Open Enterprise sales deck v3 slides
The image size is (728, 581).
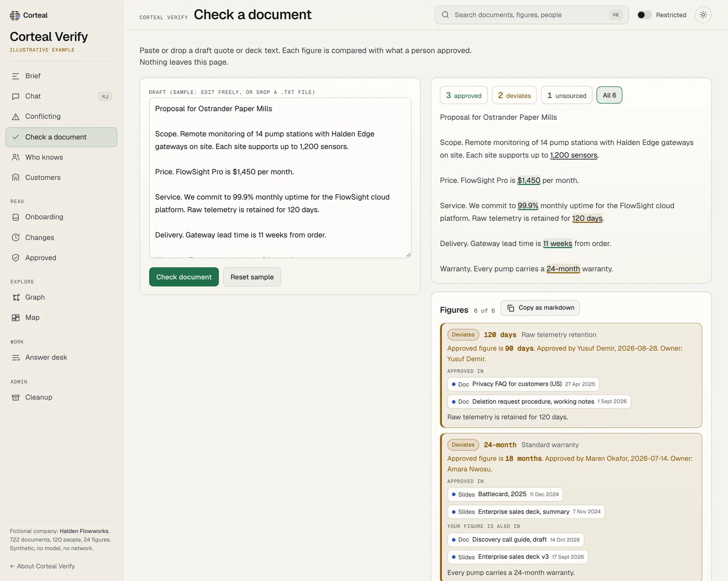point(518,557)
